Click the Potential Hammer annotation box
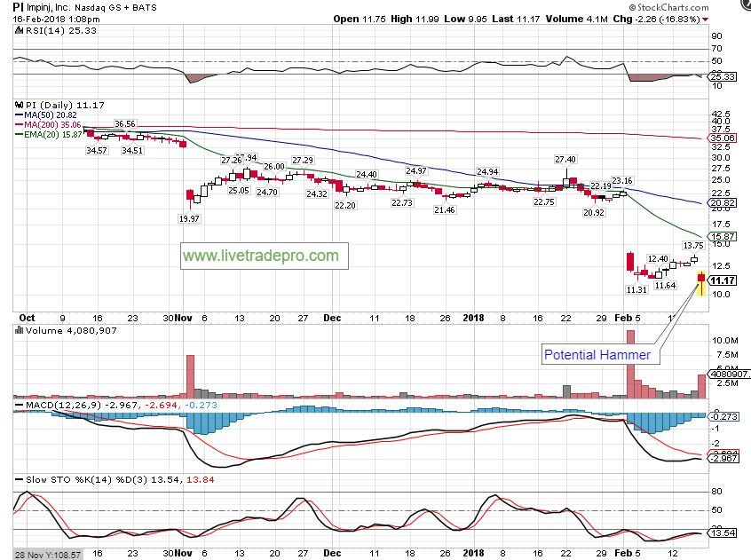 pos(597,355)
